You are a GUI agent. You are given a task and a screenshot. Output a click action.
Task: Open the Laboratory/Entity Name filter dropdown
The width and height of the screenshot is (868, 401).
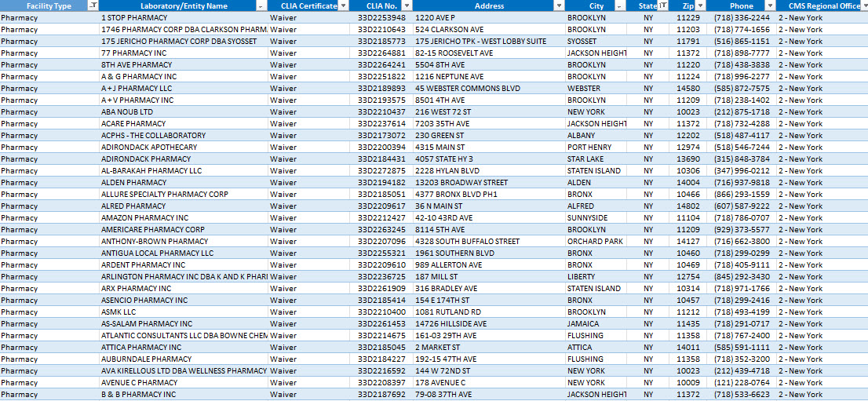(x=261, y=5)
